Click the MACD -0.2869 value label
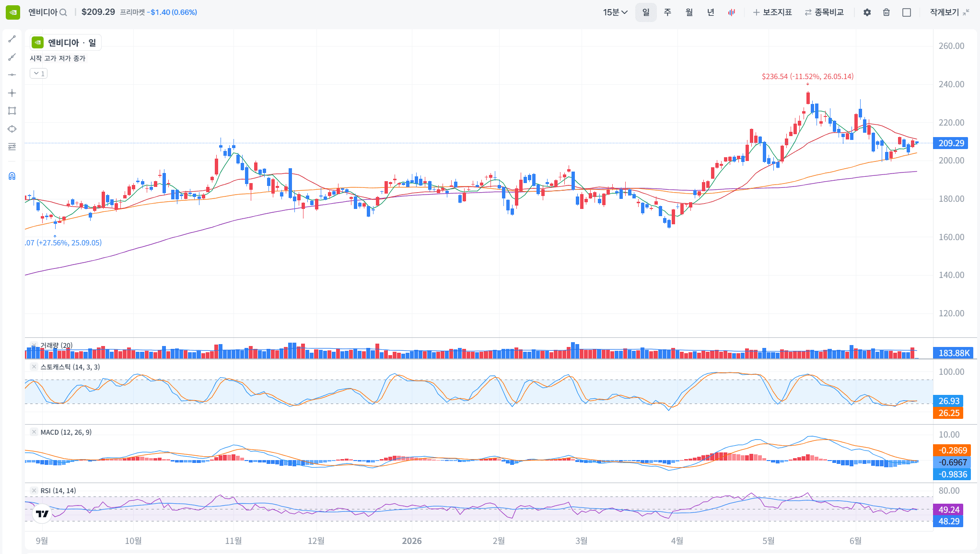The width and height of the screenshot is (980, 554). [x=952, y=450]
